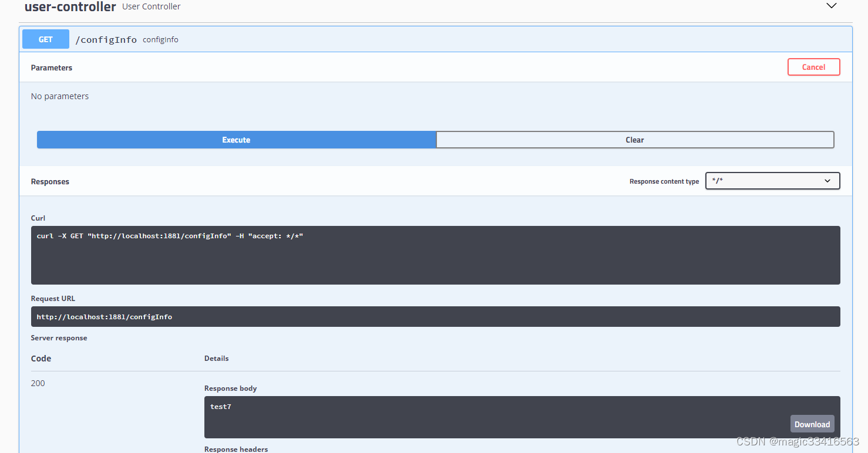Open the Response content type dropdown
Viewport: 868px width, 453px height.
click(x=772, y=181)
